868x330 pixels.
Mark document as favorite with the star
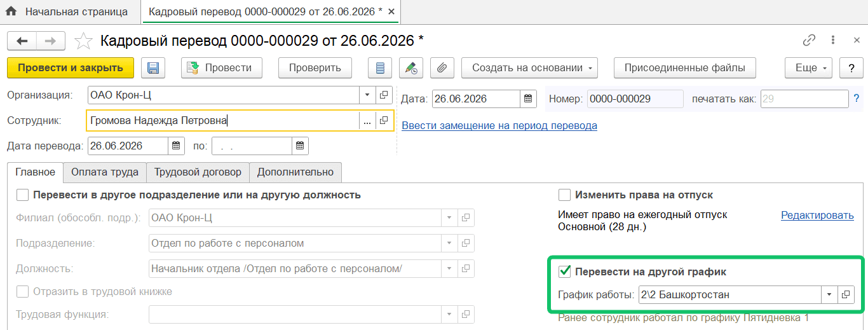(83, 41)
